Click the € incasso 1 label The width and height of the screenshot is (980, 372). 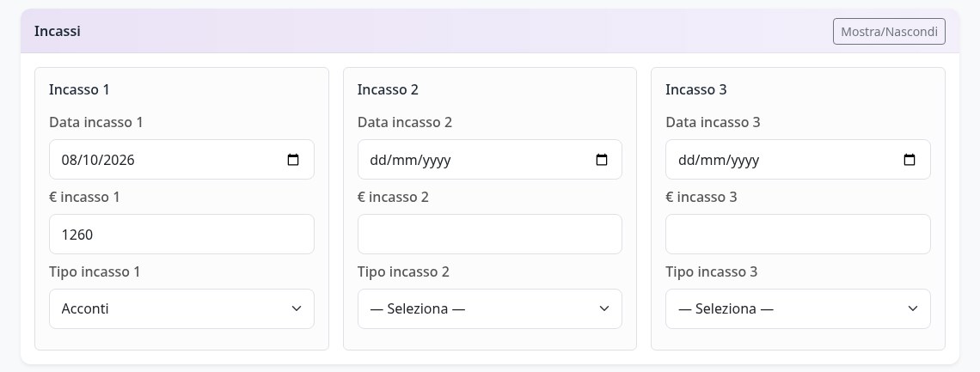tap(84, 198)
